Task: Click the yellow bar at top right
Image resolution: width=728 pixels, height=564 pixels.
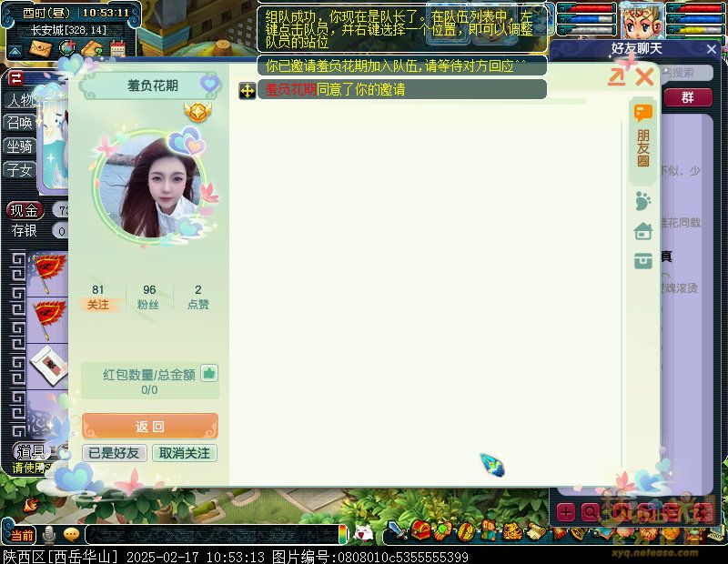Action: 695,30
